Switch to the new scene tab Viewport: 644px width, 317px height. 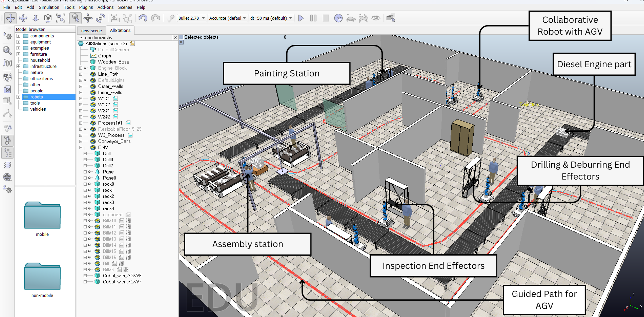[92, 30]
